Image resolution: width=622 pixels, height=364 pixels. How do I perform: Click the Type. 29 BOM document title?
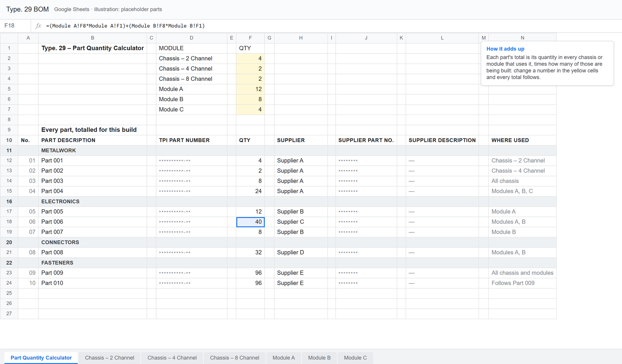tap(27, 9)
